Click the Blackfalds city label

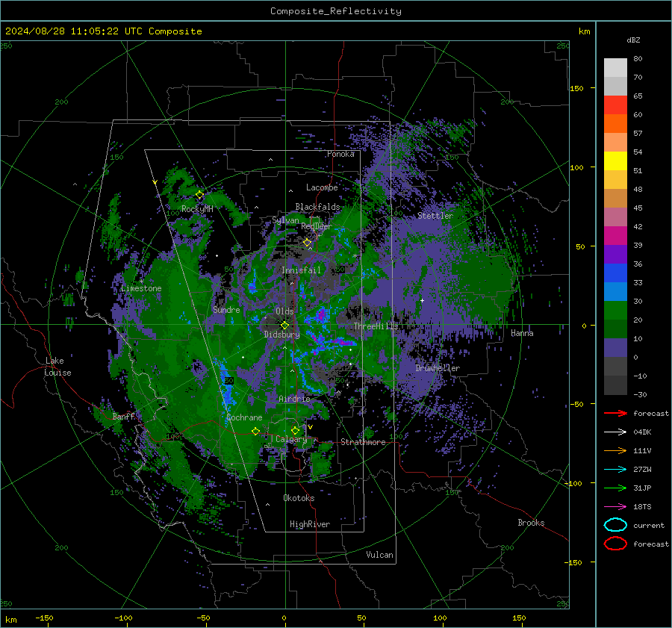pos(317,207)
